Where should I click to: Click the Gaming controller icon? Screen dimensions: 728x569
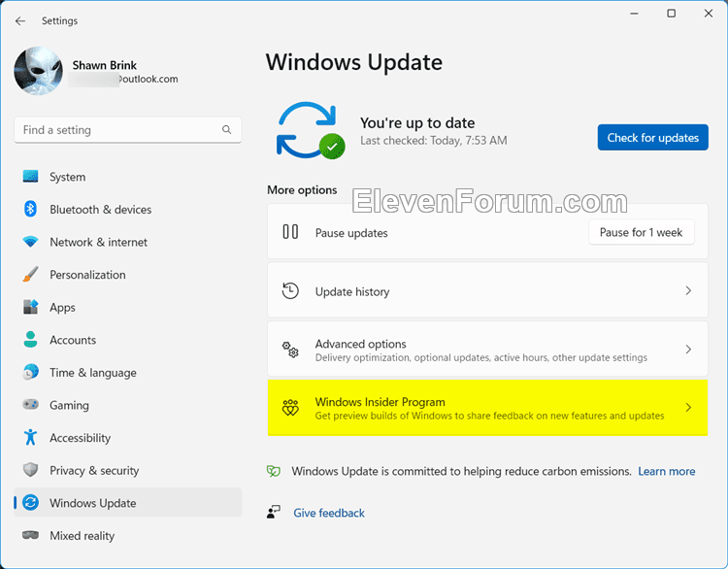tap(31, 405)
